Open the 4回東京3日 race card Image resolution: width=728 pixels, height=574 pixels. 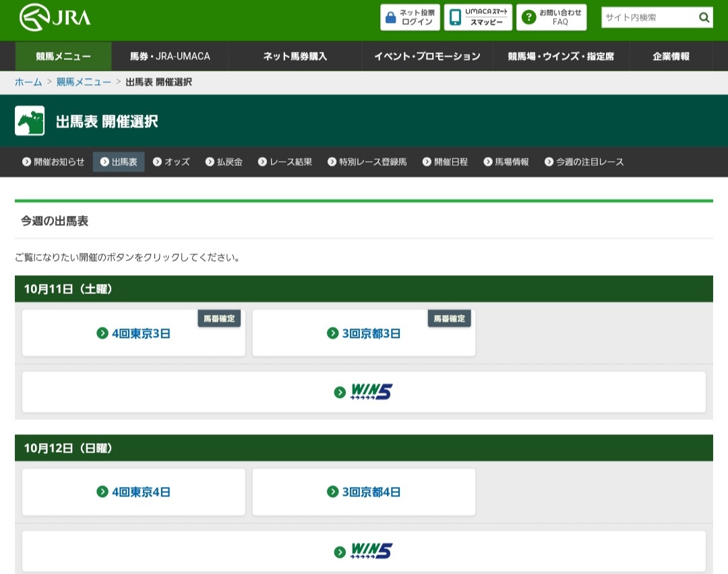point(133,333)
